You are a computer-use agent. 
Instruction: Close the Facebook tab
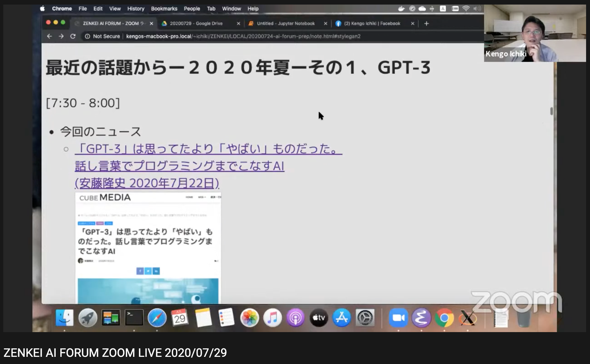(412, 23)
